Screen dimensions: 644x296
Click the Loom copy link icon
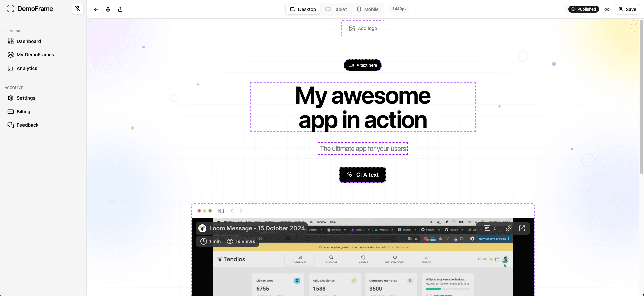[509, 228]
